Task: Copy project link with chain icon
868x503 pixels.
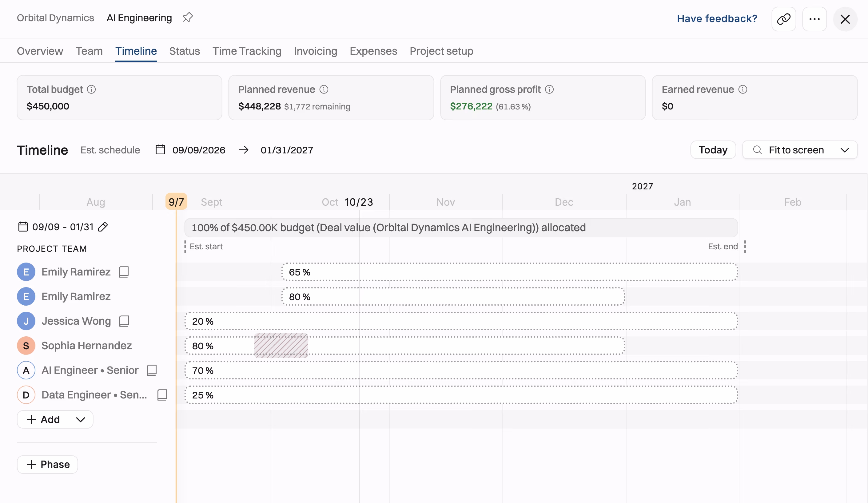Action: point(784,19)
